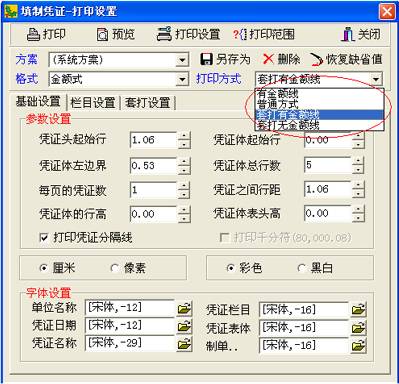Click 关闭 to close the dialog
Image resolution: width=399 pixels, height=384 pixels.
(361, 34)
